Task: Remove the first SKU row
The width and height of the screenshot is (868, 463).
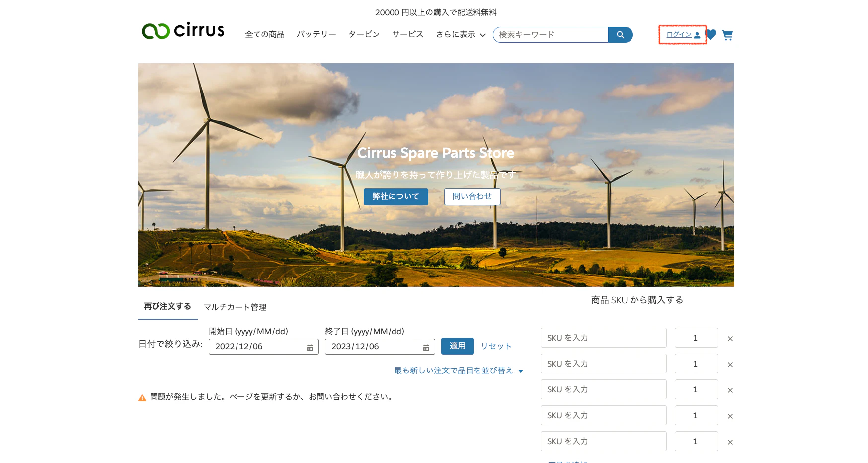Action: pyautogui.click(x=730, y=339)
